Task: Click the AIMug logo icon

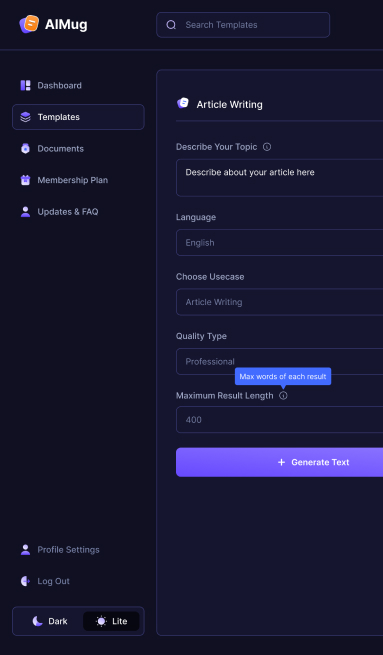Action: click(29, 24)
